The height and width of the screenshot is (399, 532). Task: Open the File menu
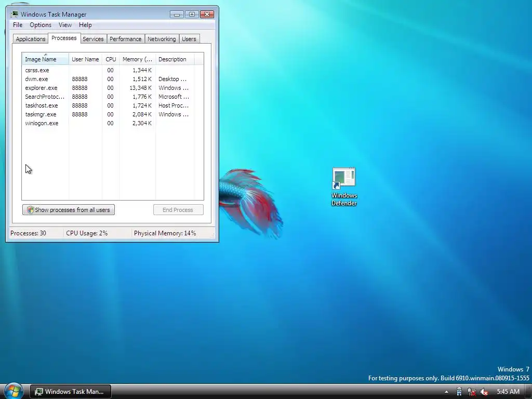point(18,25)
